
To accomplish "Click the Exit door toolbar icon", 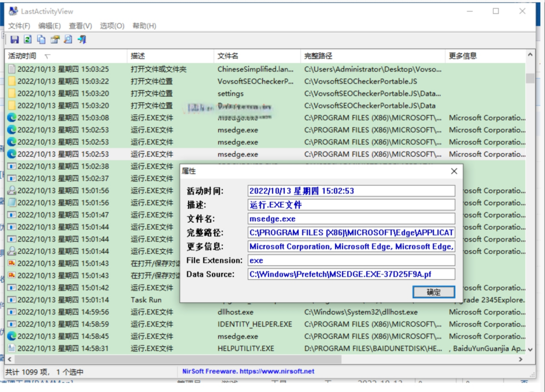I will click(81, 39).
